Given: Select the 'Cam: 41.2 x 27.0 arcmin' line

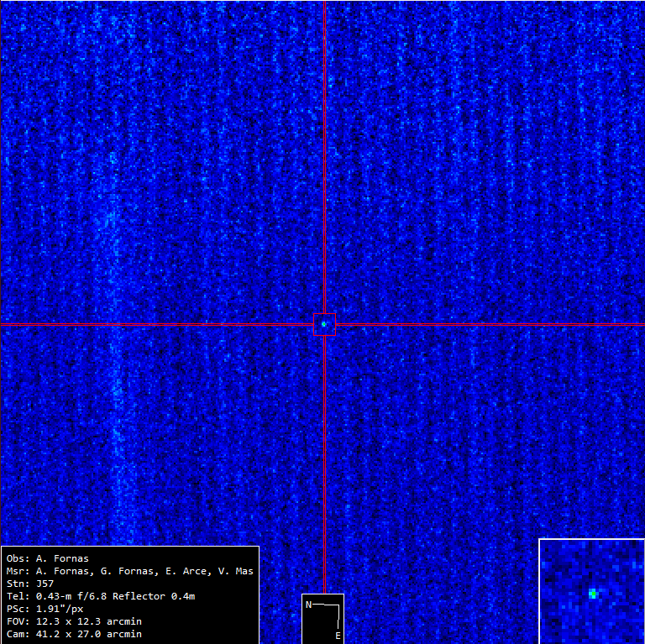Looking at the screenshot, I should point(74,634).
